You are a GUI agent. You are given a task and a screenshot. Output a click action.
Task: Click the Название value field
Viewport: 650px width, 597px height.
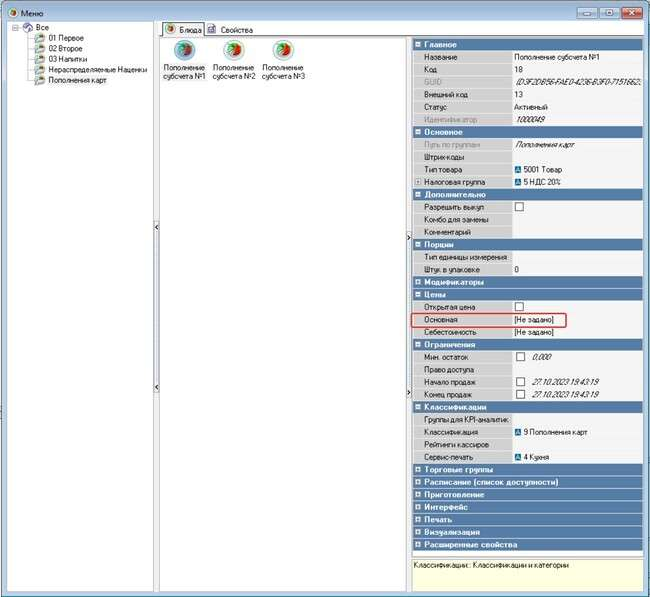pos(575,58)
